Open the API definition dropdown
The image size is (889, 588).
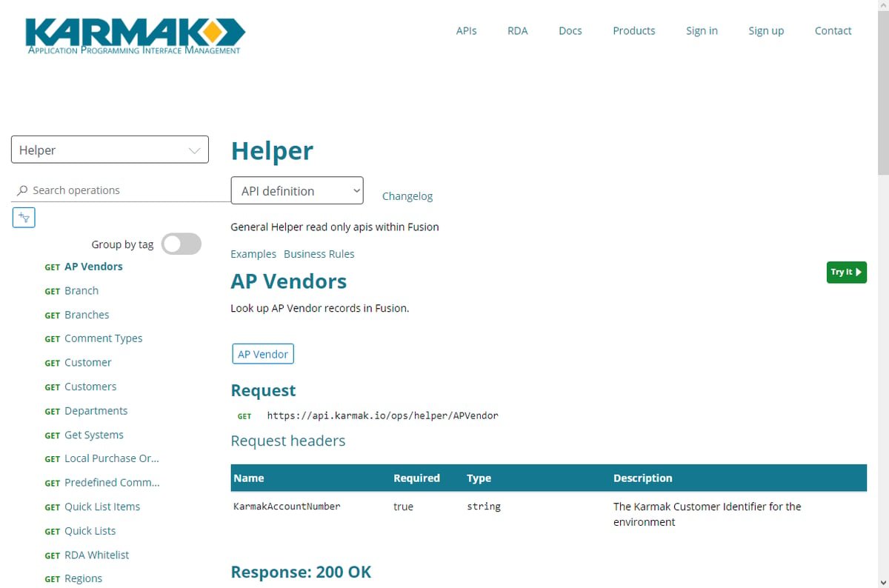[297, 190]
